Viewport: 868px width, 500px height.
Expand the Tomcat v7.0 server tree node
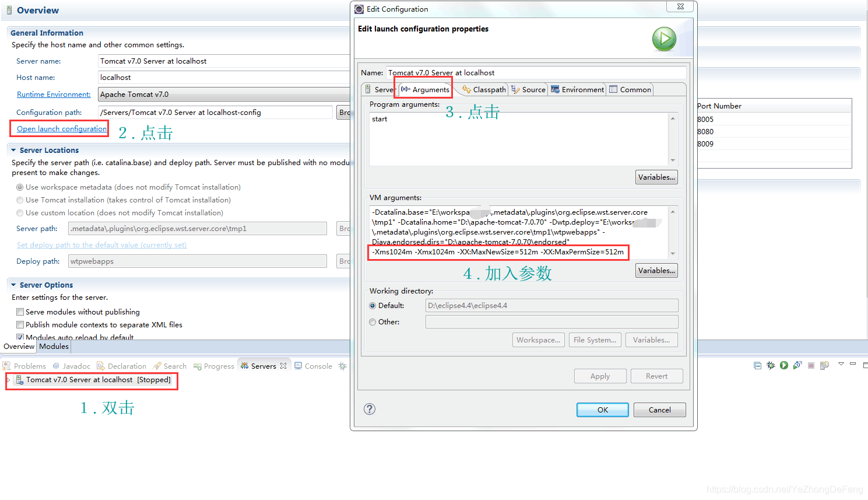(x=8, y=380)
